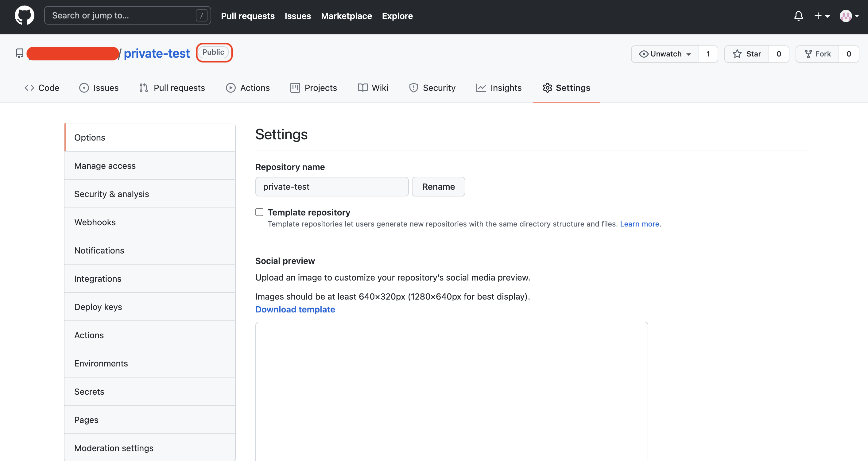The image size is (868, 461).
Task: Select the Pull requests icon in repo navigation
Action: coord(143,87)
